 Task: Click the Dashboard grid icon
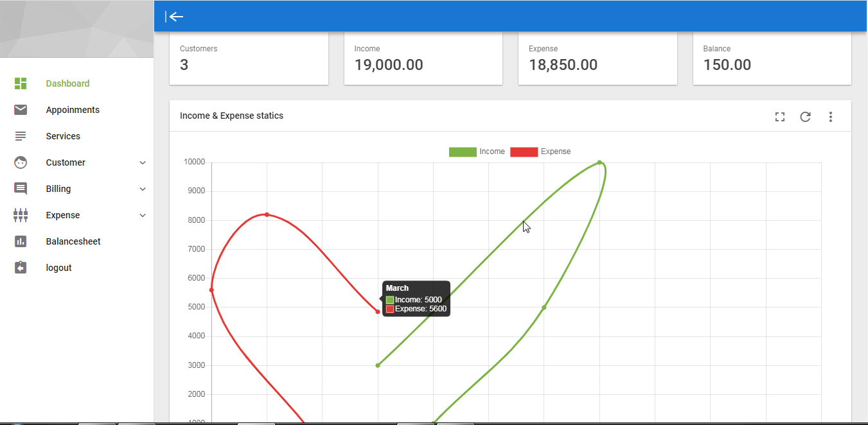pyautogui.click(x=21, y=83)
